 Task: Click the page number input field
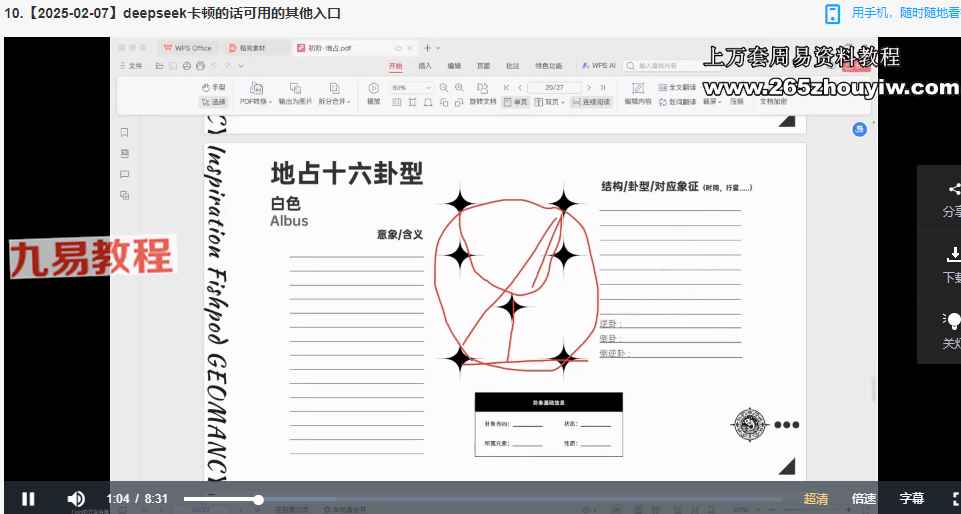(x=553, y=88)
